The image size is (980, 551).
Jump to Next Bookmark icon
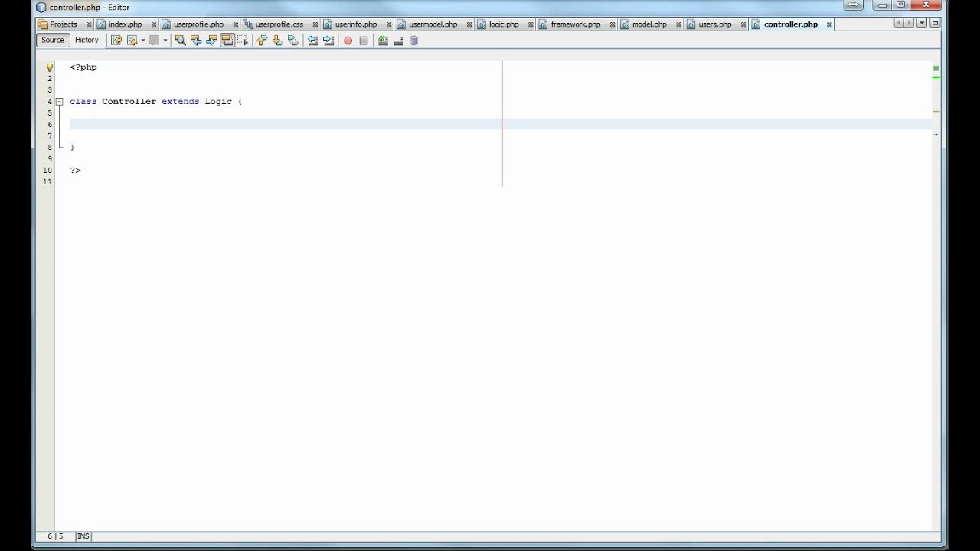coord(277,40)
